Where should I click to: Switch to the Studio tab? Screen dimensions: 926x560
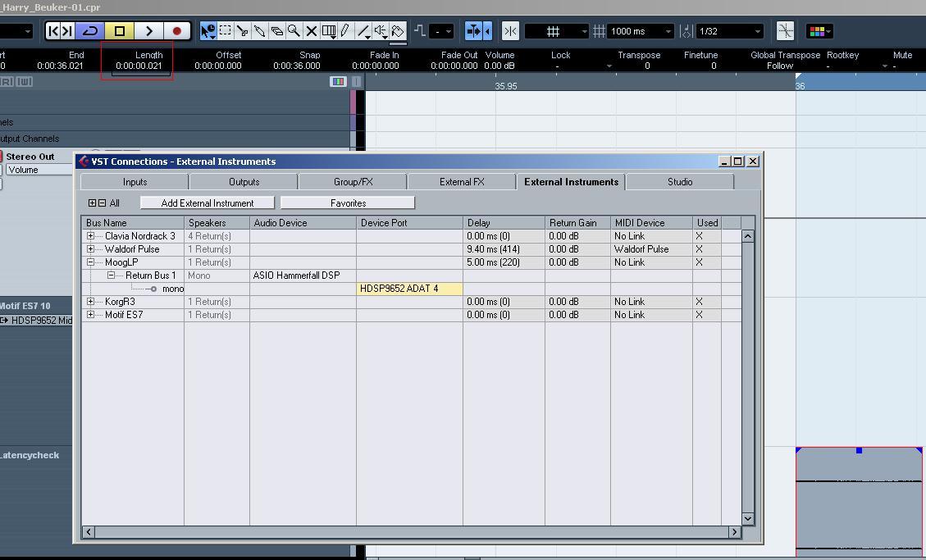click(x=680, y=182)
